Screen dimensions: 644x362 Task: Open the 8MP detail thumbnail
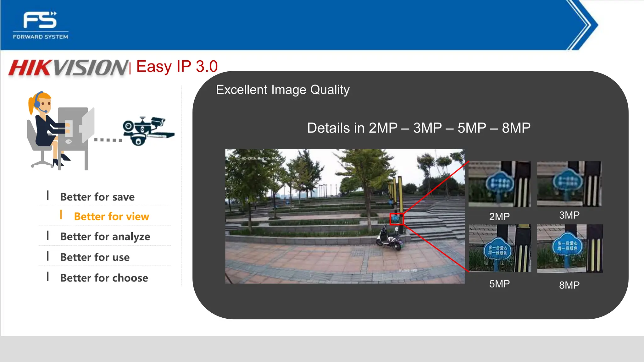pos(570,248)
